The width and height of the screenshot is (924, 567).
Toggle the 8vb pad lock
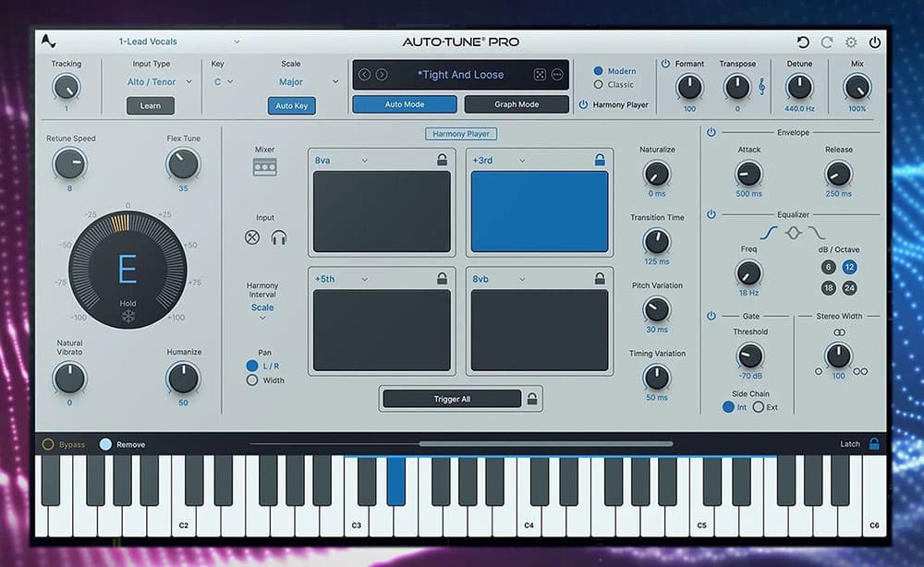click(600, 279)
